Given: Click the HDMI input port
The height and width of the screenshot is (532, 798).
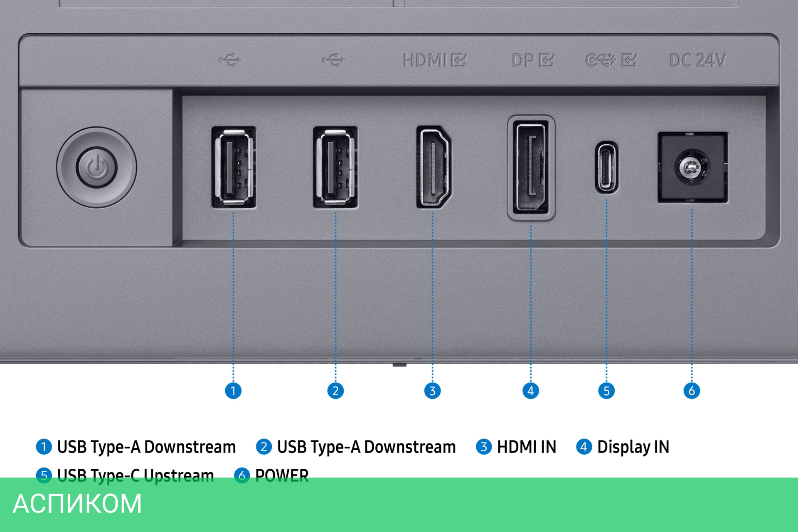Looking at the screenshot, I should click(x=433, y=167).
